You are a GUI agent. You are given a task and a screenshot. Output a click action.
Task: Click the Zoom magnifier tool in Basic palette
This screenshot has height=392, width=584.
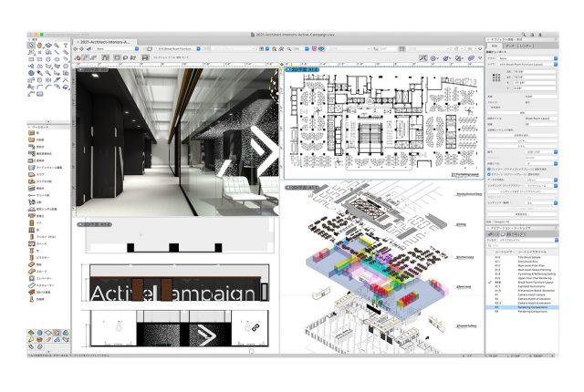[57, 46]
